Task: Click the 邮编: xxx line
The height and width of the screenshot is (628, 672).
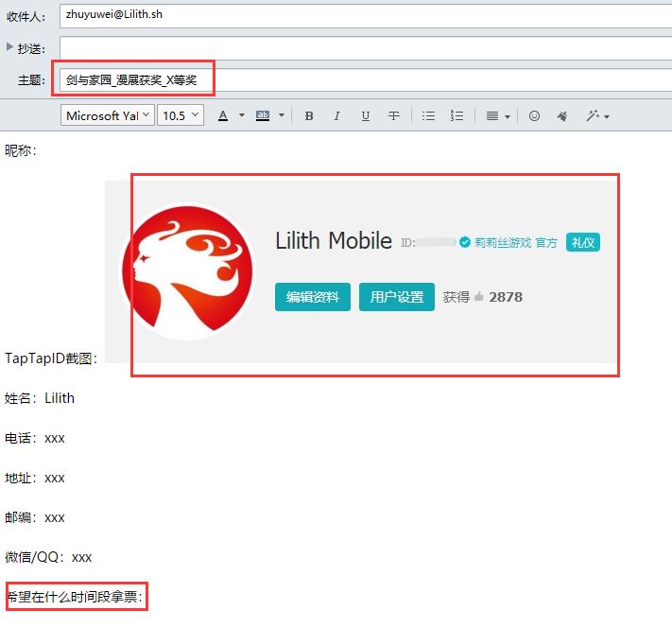Action: (x=35, y=517)
